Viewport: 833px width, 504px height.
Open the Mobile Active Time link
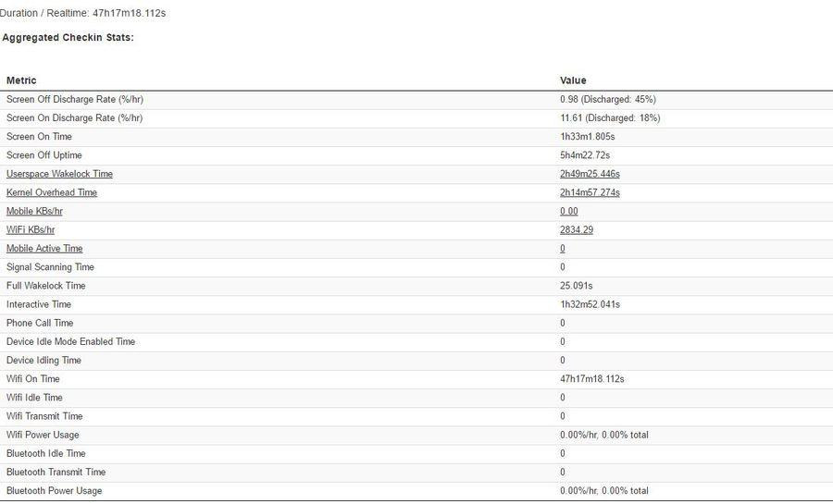[x=44, y=248]
